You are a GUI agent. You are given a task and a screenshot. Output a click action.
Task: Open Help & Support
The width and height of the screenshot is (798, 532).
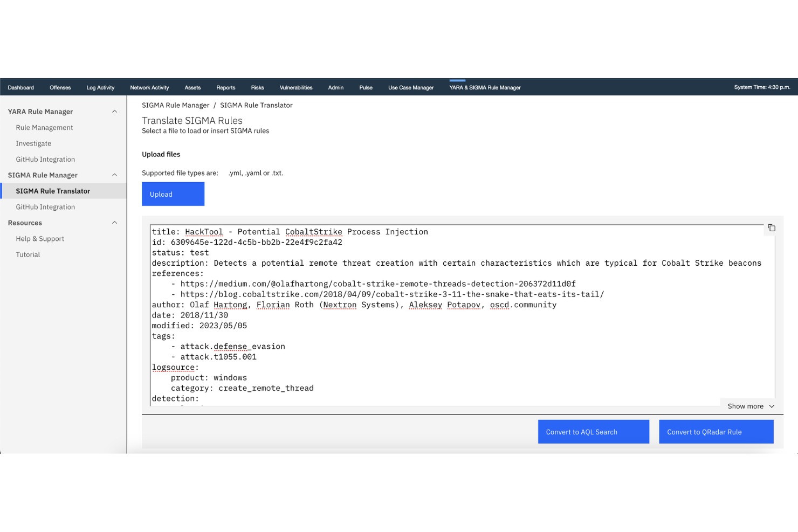pos(40,238)
